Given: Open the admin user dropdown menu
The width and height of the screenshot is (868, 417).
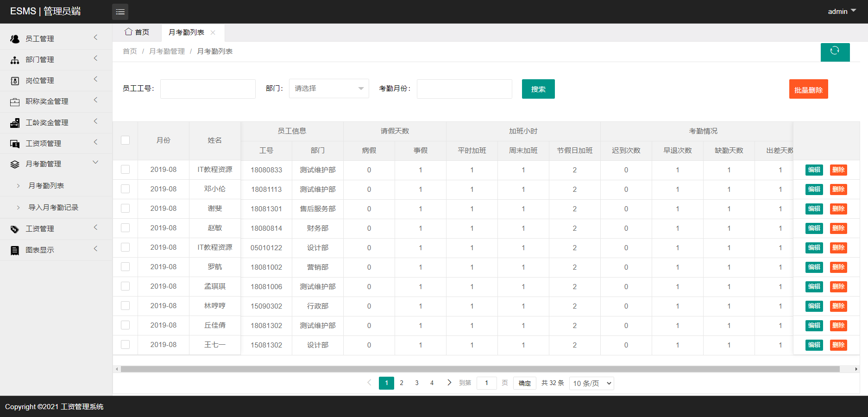Looking at the screenshot, I should click(x=842, y=11).
